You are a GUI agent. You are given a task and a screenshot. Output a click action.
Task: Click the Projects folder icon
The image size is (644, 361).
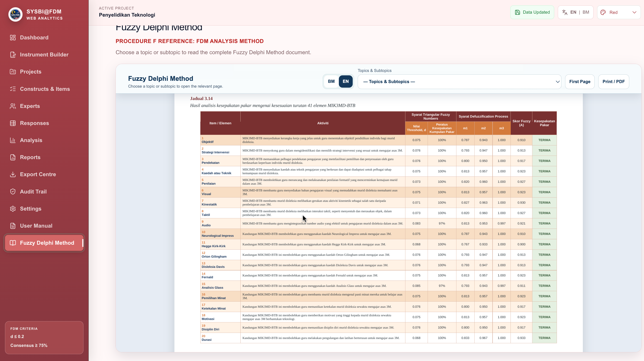[13, 71]
